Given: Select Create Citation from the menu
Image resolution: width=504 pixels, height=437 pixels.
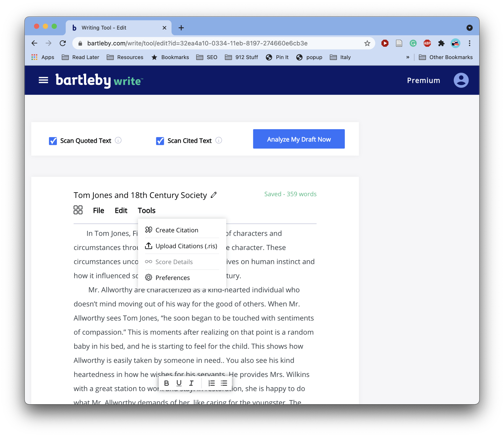Looking at the screenshot, I should click(x=177, y=230).
